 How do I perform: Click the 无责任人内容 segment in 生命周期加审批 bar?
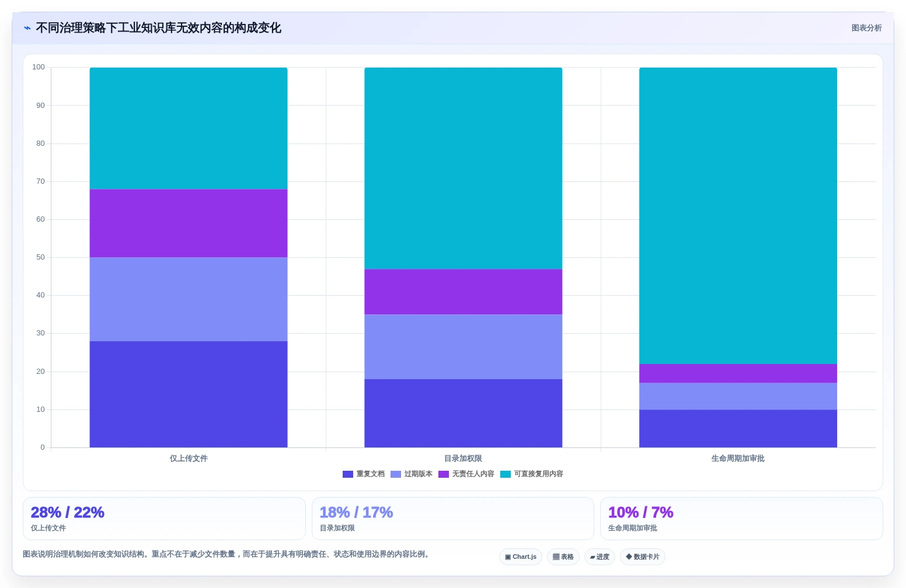pyautogui.click(x=738, y=373)
